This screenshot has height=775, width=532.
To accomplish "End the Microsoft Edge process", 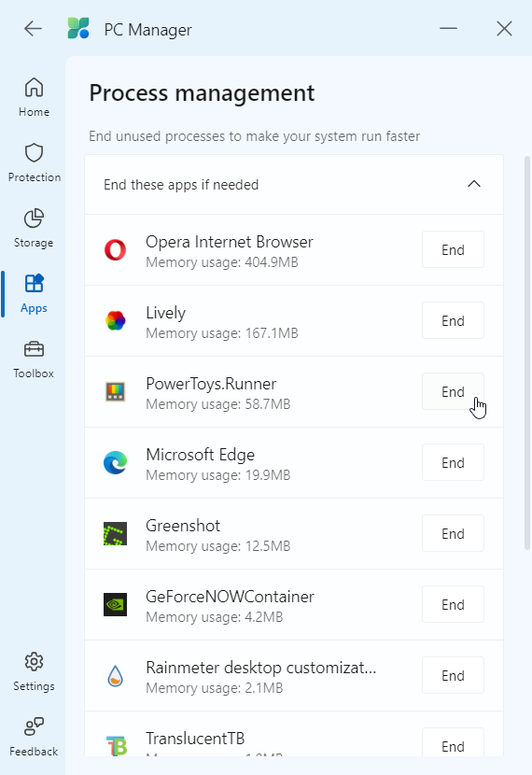I will 453,462.
